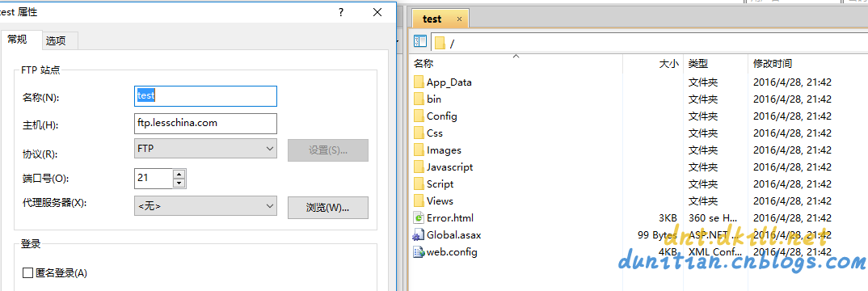
Task: Click the 名称 input field
Action: [x=205, y=95]
